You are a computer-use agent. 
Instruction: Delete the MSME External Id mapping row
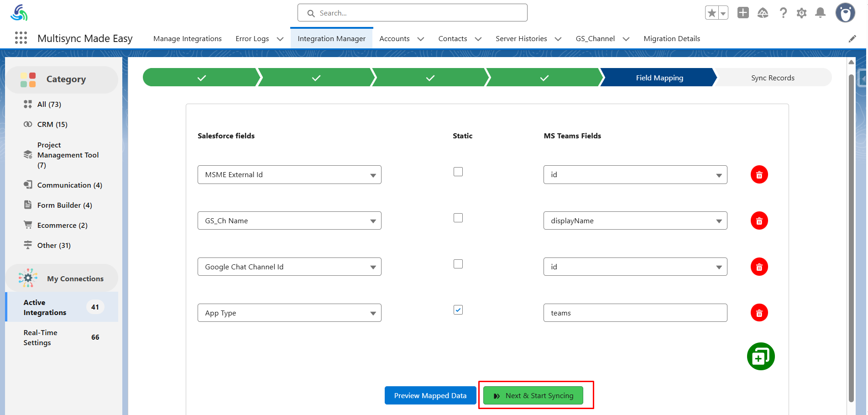(759, 175)
